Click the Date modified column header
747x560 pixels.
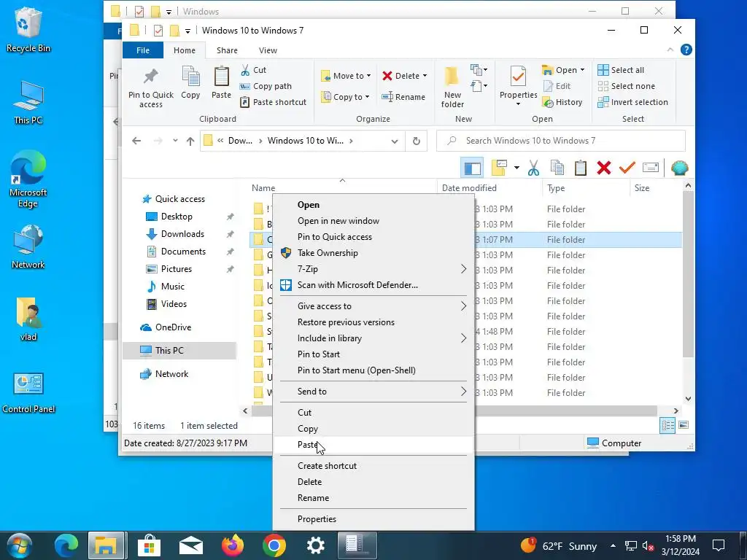point(489,188)
